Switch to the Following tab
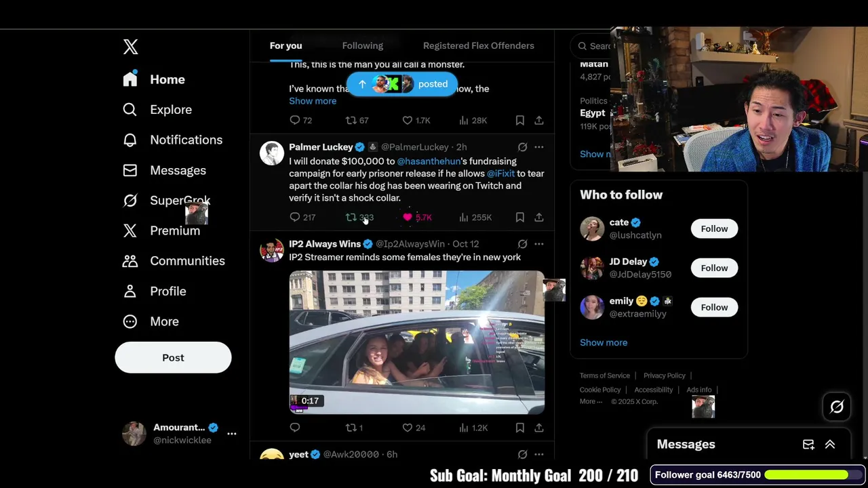The height and width of the screenshot is (488, 868). 362,45
